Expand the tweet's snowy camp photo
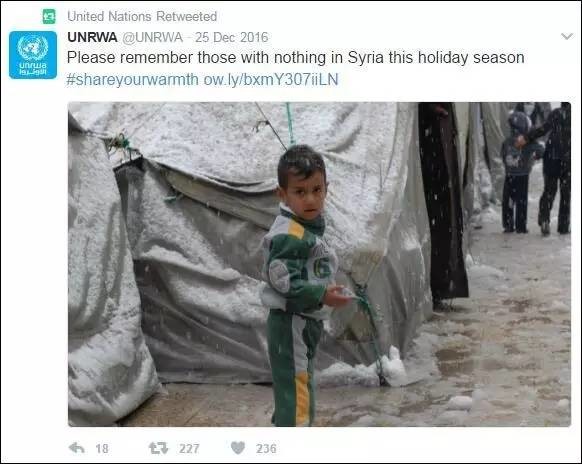Viewport: 582px width, 464px height. coord(320,264)
